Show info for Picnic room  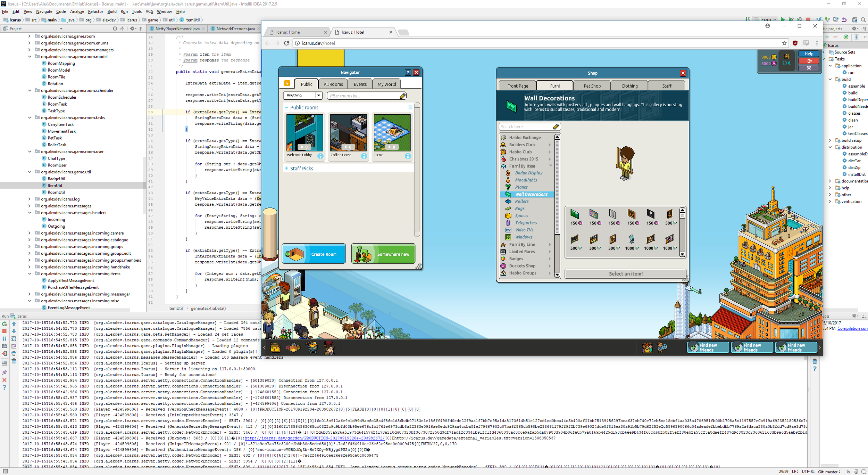[x=408, y=156]
